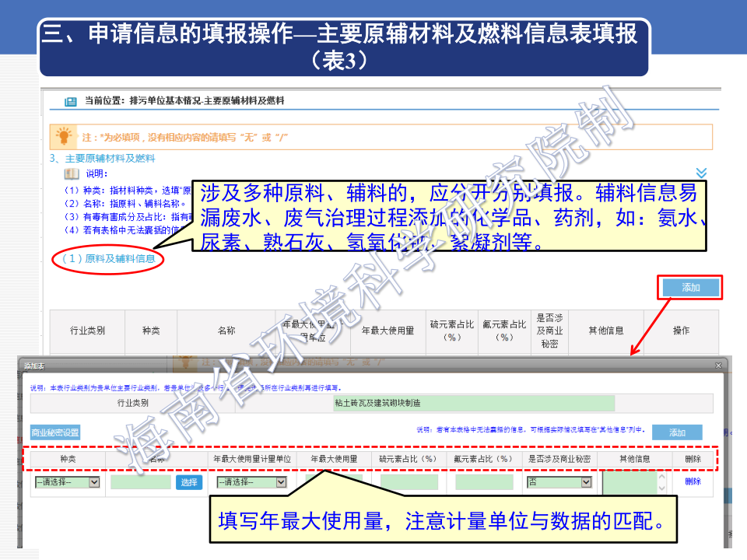Close the 添加表 dialog
Screen dimensions: 747x560
point(718,366)
